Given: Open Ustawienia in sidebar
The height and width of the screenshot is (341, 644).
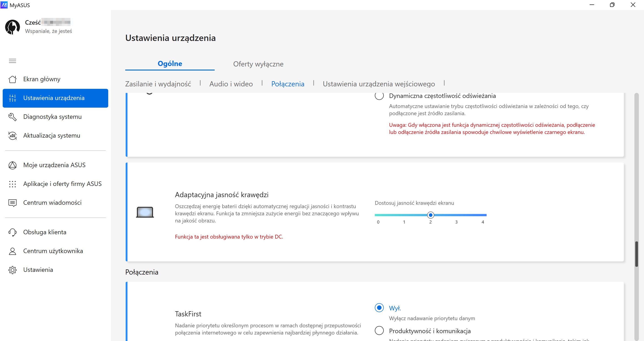Looking at the screenshot, I should [55, 270].
